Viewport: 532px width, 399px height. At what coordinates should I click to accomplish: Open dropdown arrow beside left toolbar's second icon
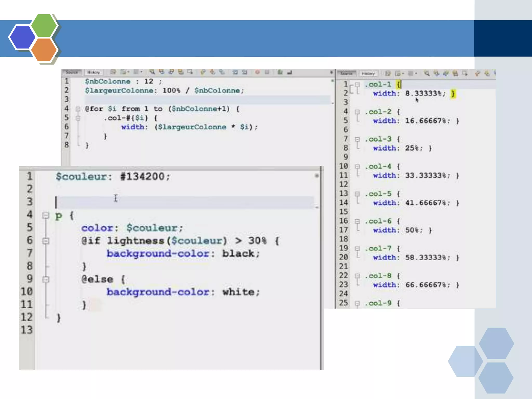pos(128,72)
